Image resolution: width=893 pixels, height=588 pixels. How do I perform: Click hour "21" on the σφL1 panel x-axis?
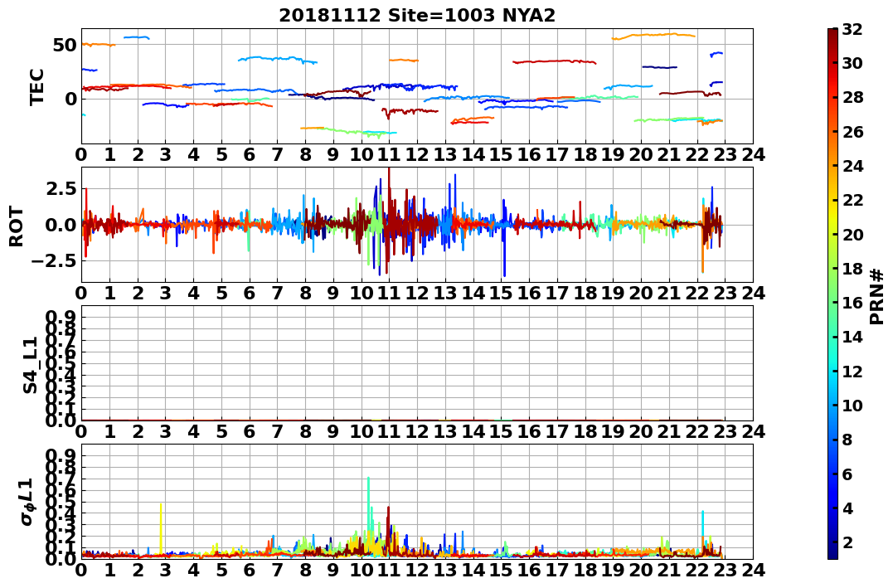pos(669,570)
